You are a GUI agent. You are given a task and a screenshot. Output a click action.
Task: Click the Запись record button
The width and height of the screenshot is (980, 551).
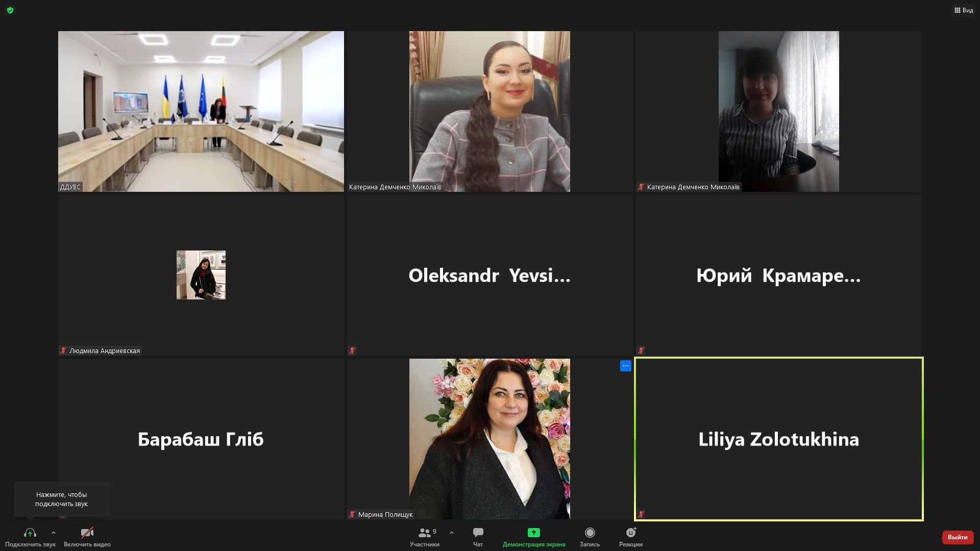pos(590,537)
